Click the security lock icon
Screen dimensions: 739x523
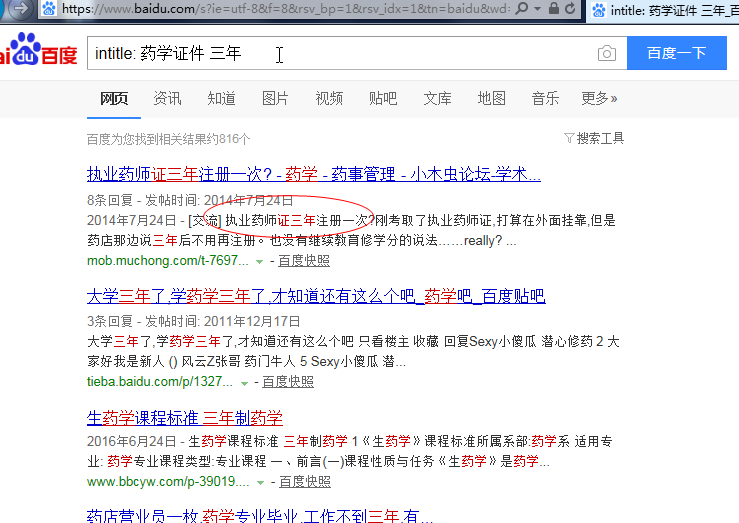[554, 8]
